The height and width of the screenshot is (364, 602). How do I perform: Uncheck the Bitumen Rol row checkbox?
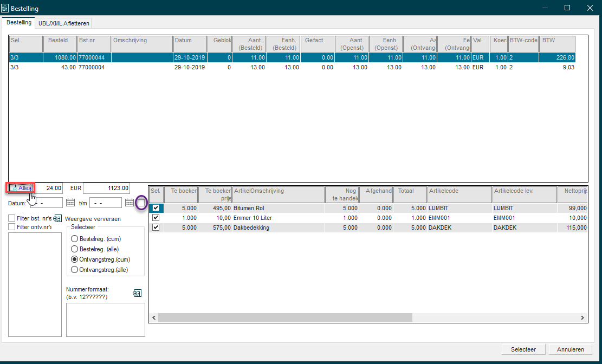click(x=156, y=208)
